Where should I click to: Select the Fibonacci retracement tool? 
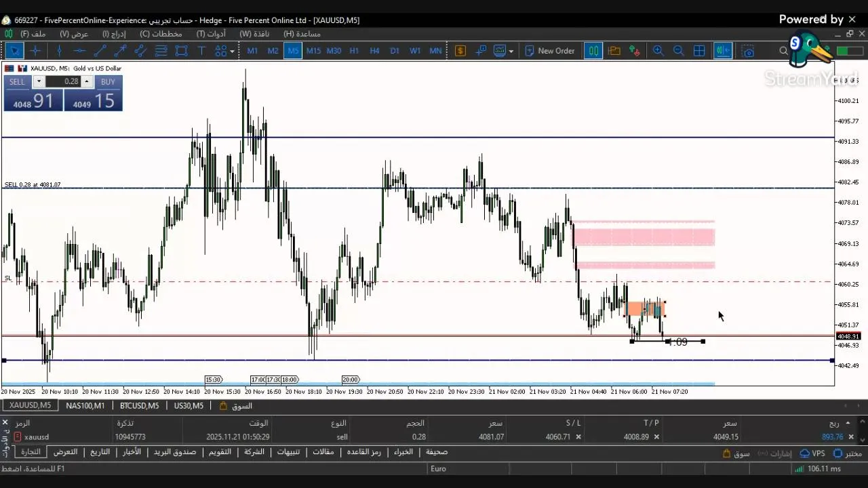pyautogui.click(x=161, y=51)
